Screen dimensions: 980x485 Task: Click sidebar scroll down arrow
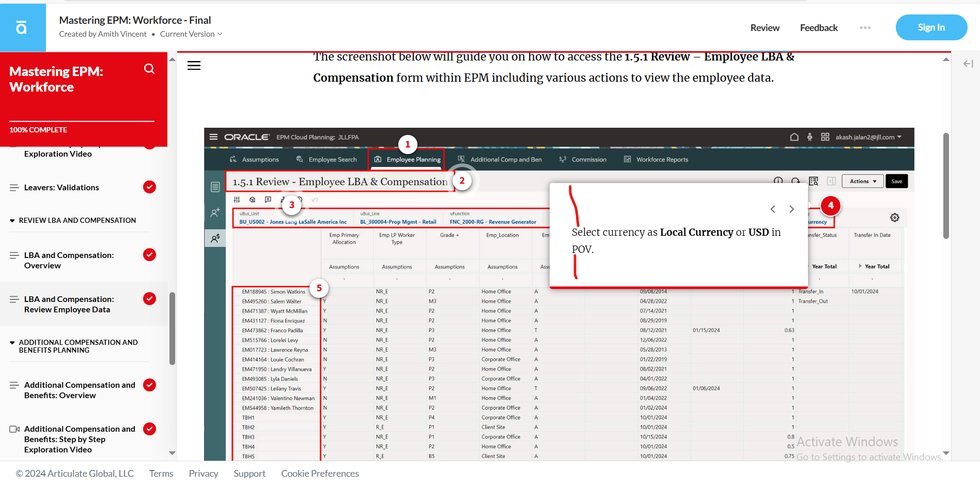[172, 453]
